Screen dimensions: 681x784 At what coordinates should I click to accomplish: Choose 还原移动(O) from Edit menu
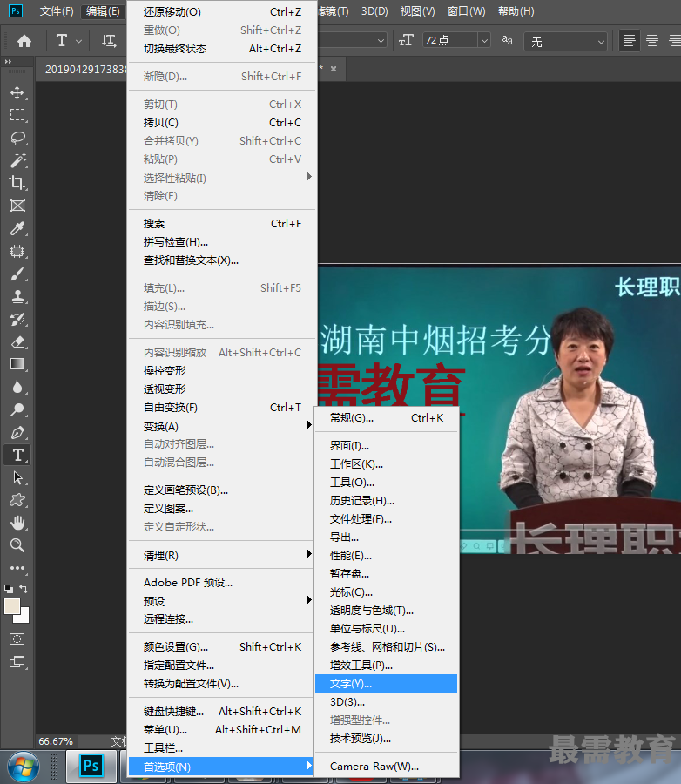click(x=222, y=11)
